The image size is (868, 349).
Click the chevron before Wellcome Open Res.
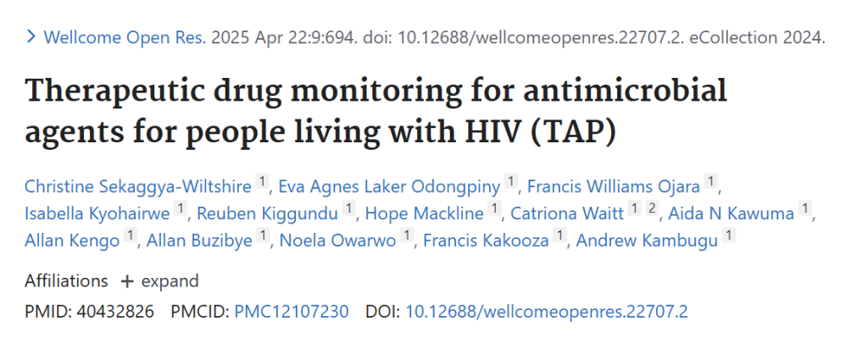[x=31, y=37]
